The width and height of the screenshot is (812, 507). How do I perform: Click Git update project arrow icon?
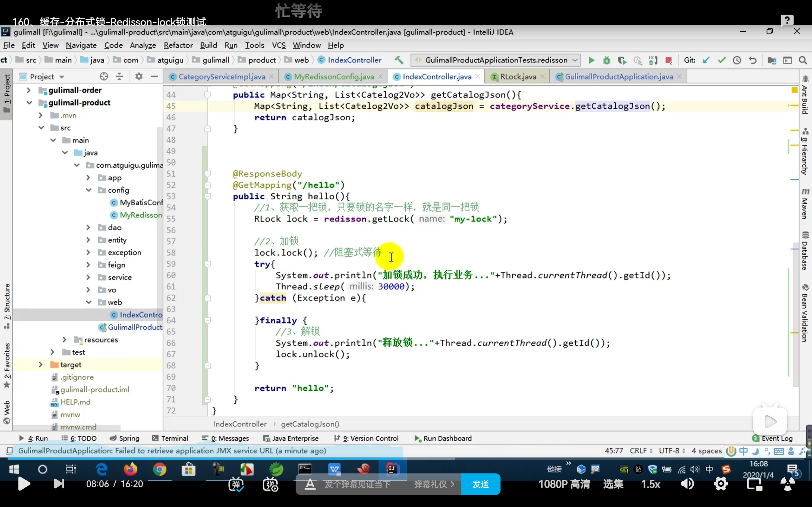[706, 60]
